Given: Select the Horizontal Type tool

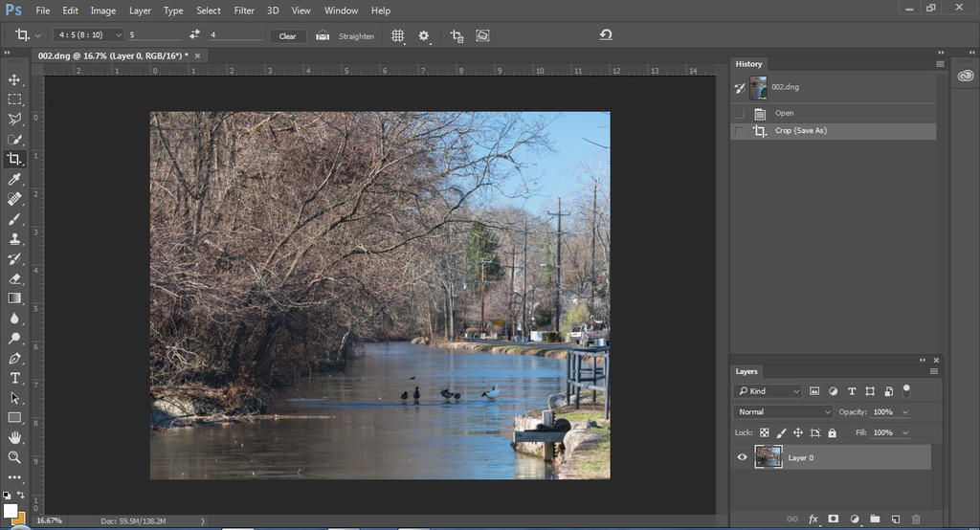Looking at the screenshot, I should 14,378.
